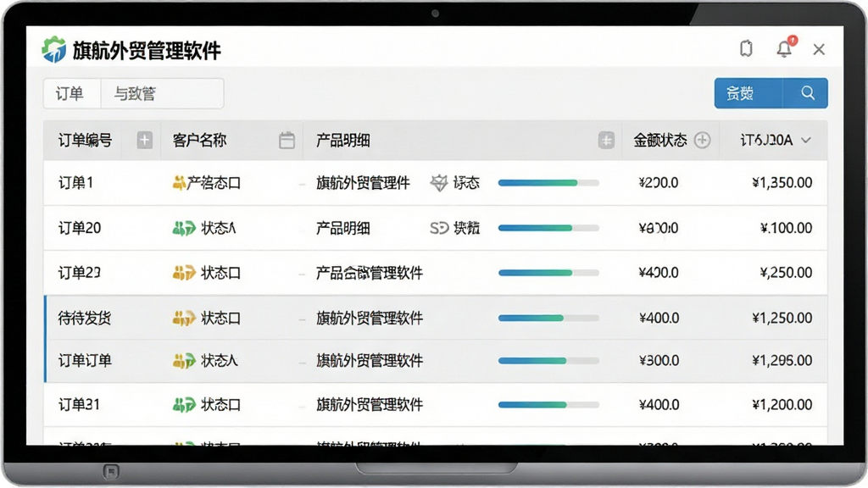The width and height of the screenshot is (868, 488).
Task: Click the customer name in 订单1 row
Action: pos(214,183)
